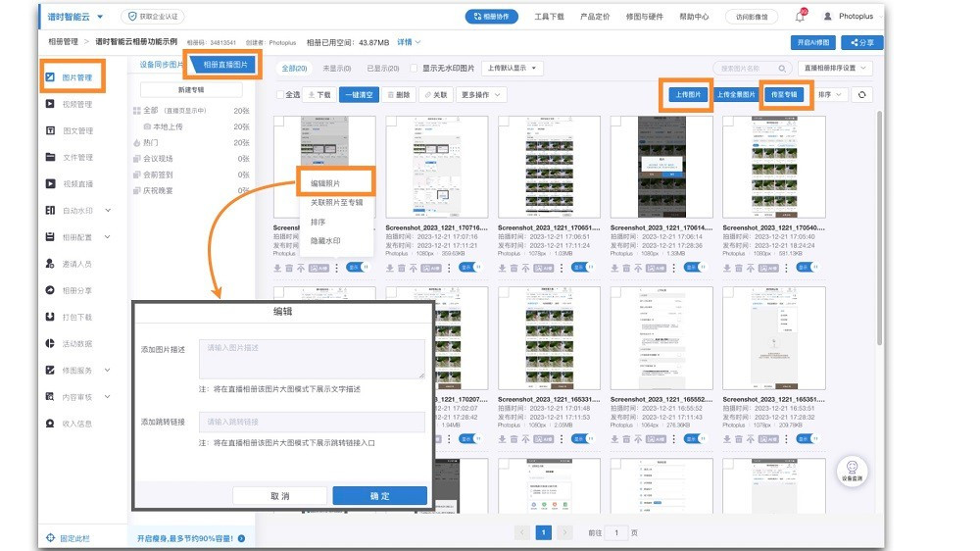Toggle 显示 switch on the first photo
980x551 pixels.
tap(358, 267)
